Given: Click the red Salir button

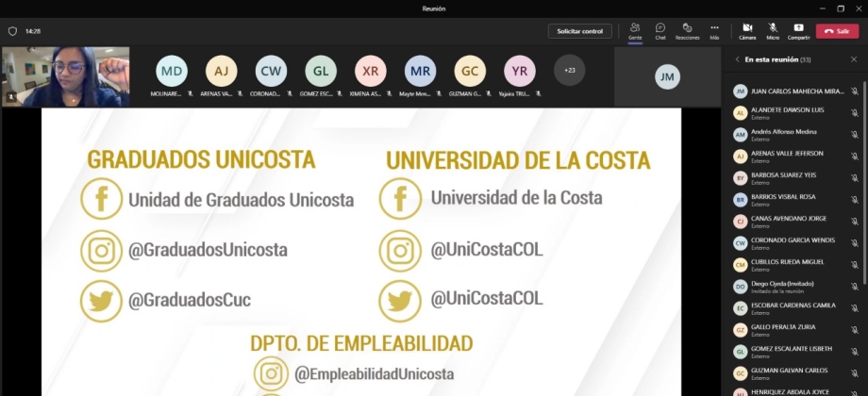Looking at the screenshot, I should tap(837, 31).
